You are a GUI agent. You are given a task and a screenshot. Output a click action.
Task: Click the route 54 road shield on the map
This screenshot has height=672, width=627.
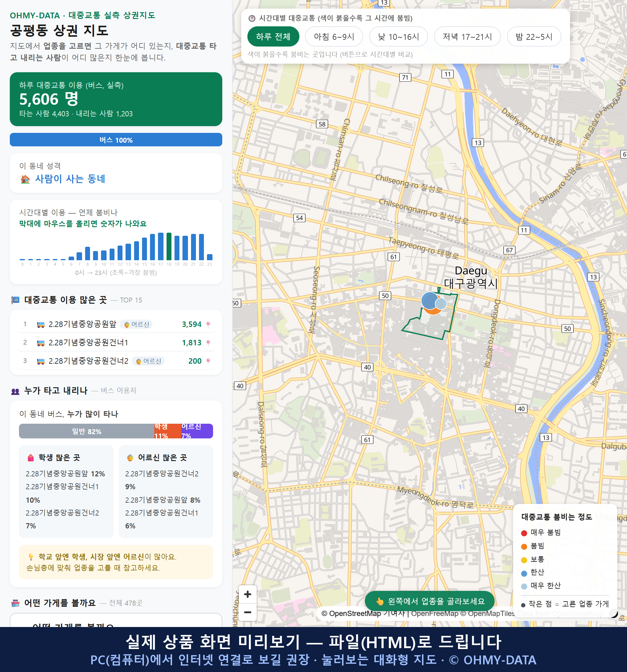pyautogui.click(x=299, y=218)
